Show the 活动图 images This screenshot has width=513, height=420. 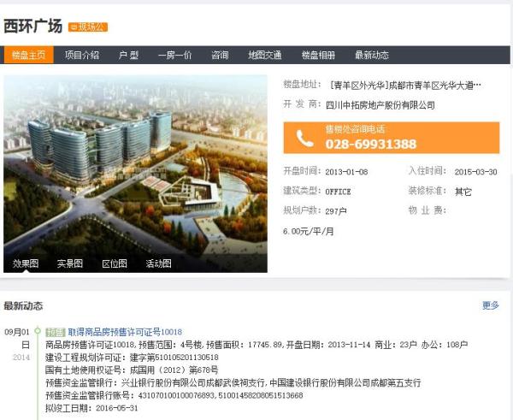point(159,263)
